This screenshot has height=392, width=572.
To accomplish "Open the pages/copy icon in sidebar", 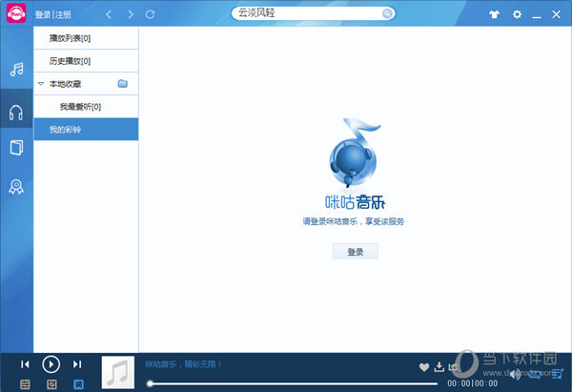I will point(16,148).
